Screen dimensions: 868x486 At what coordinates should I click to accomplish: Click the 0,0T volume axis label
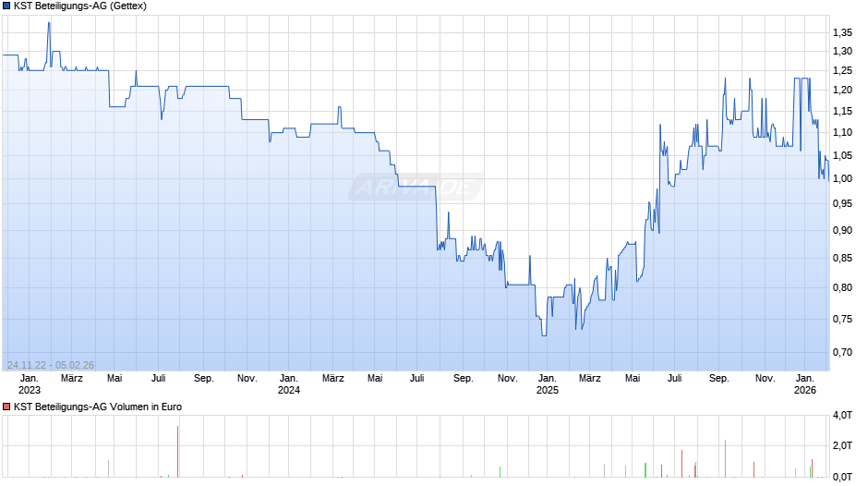point(842,477)
